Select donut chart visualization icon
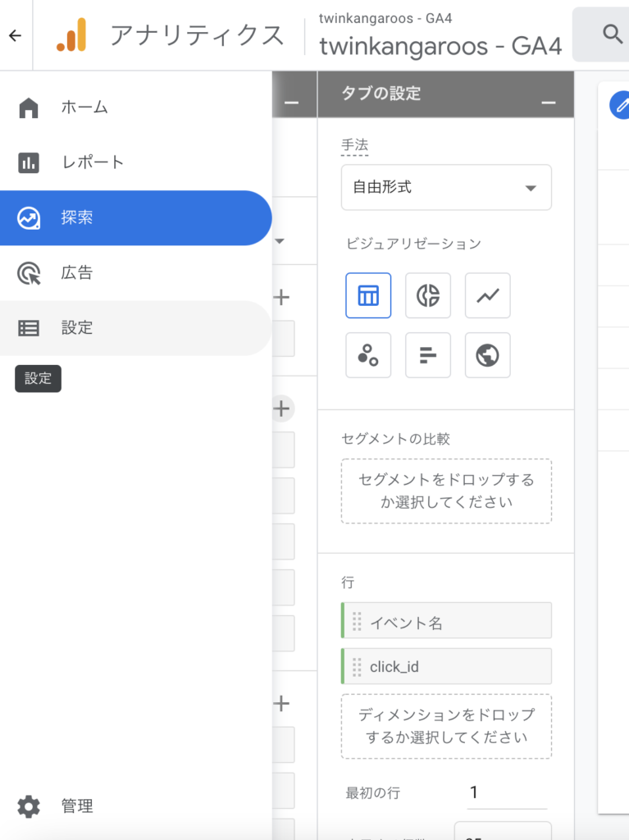 tap(428, 295)
